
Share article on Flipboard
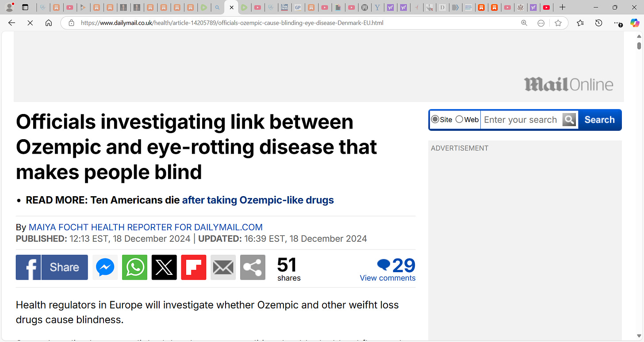coord(194,267)
